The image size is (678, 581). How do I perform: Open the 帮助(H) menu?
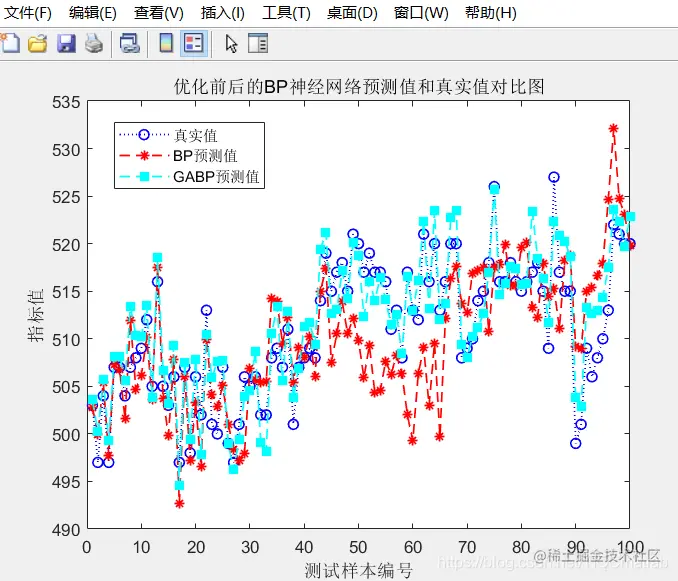tap(491, 13)
